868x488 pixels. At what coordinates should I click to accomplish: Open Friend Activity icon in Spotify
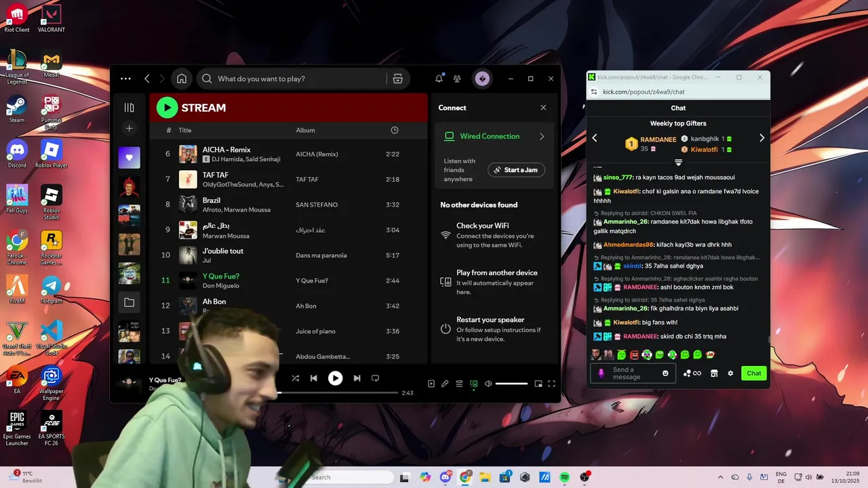[457, 79]
